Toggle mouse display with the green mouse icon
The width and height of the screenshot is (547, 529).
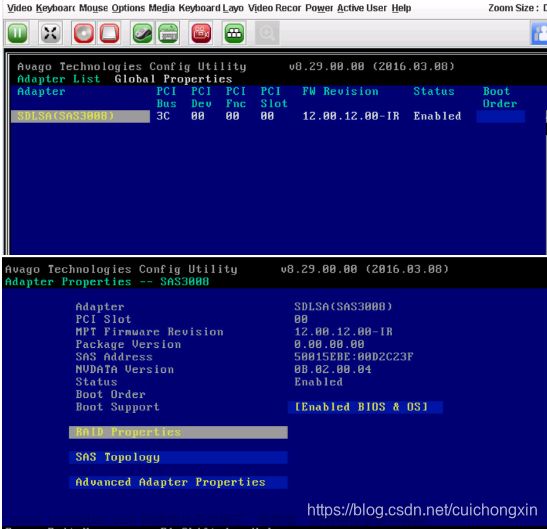[142, 33]
